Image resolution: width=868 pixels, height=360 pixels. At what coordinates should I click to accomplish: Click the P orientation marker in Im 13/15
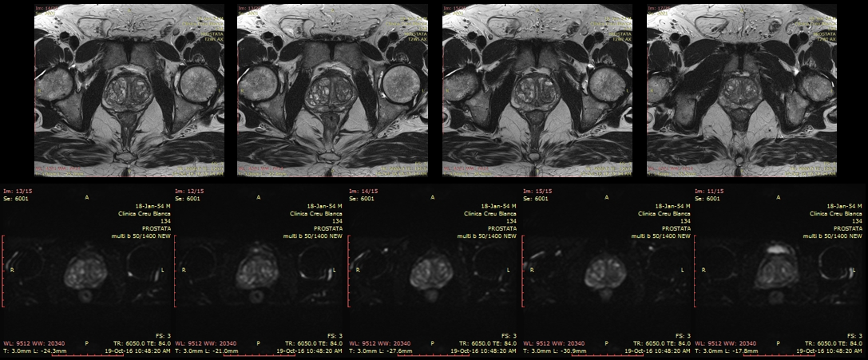pos(85,343)
